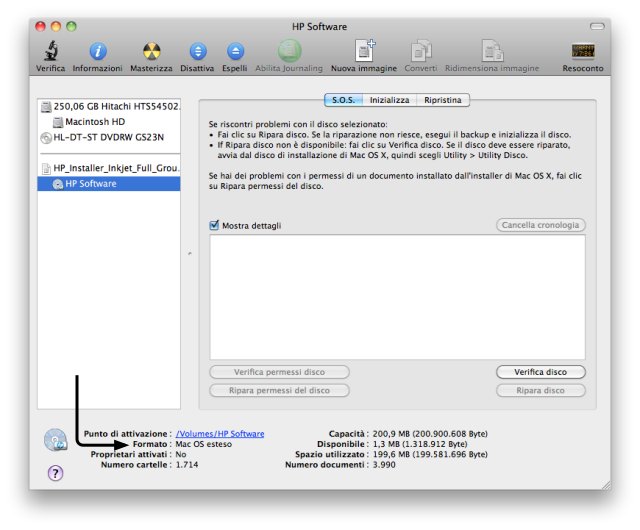This screenshot has height=530, width=640.
Task: Click the Ripara permessi del disco button
Action: (279, 390)
